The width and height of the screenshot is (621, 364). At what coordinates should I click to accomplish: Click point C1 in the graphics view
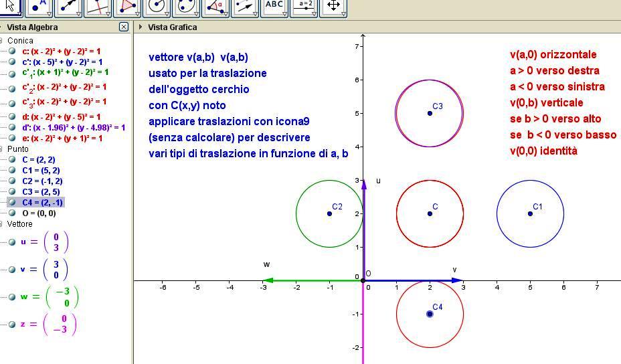[530, 214]
